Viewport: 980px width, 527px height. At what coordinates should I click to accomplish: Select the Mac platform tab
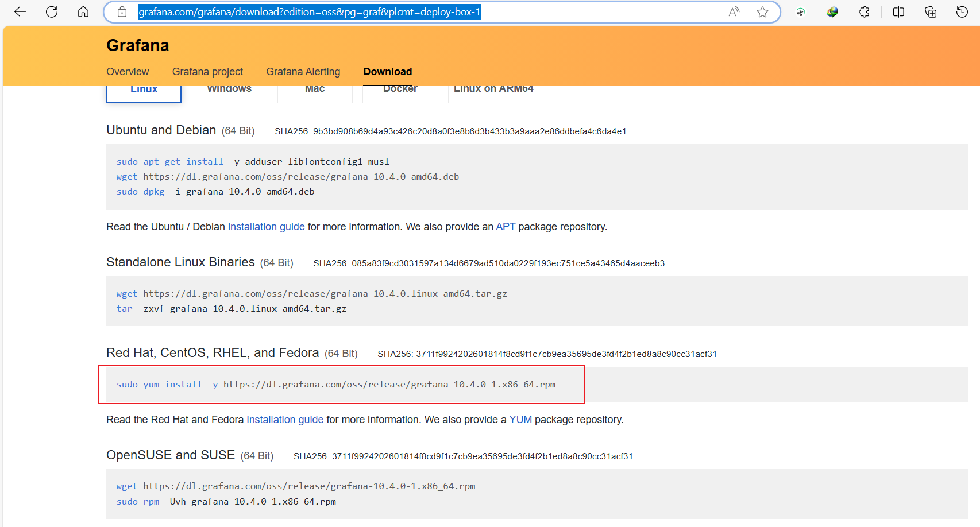315,94
